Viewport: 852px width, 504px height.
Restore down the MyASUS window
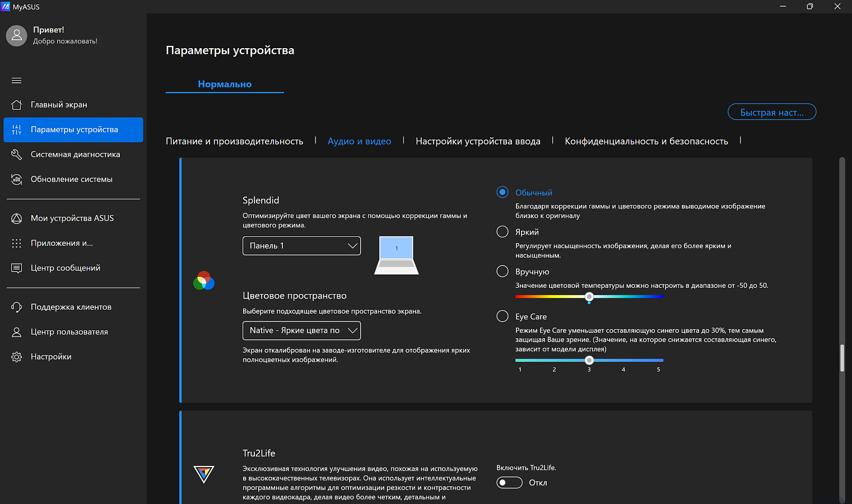pos(810,7)
